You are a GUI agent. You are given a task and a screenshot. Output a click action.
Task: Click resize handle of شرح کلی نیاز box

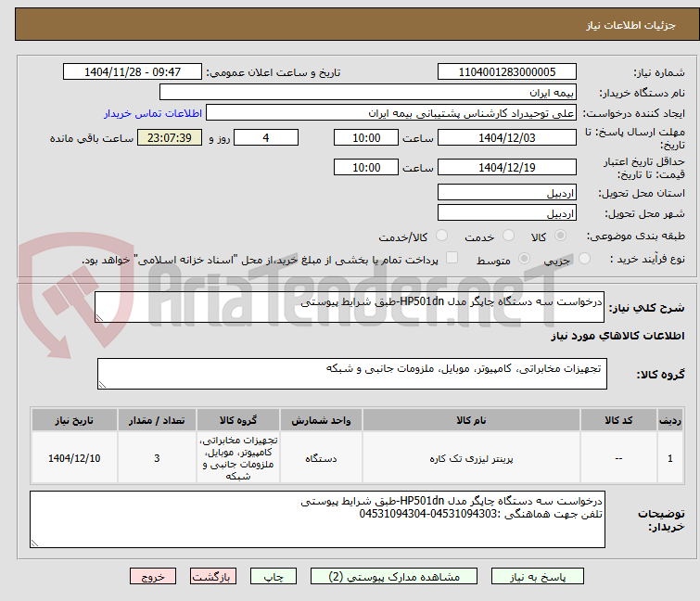[99, 318]
